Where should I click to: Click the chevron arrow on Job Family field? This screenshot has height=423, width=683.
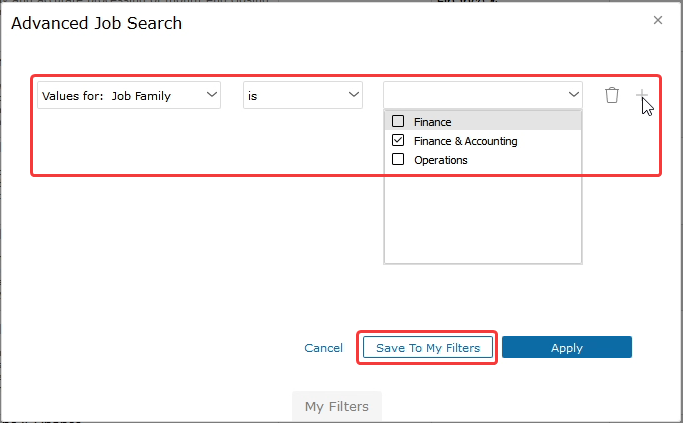click(210, 95)
